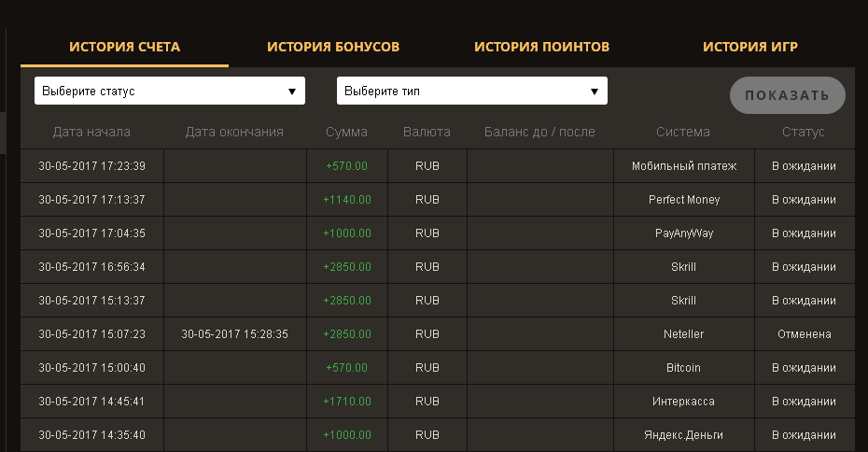Click the Баланс до / после header

click(x=539, y=132)
